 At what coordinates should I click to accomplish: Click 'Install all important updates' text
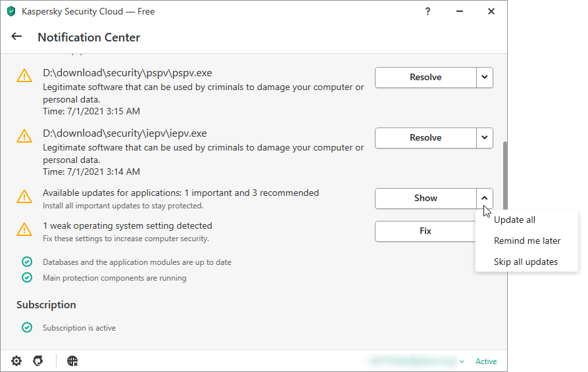(x=123, y=206)
